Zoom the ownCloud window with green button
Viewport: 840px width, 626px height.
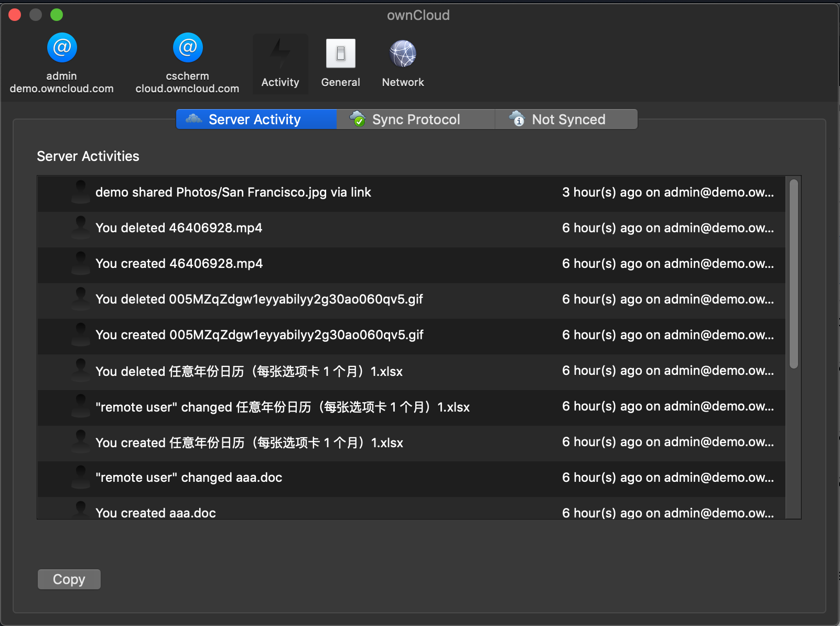pos(57,15)
